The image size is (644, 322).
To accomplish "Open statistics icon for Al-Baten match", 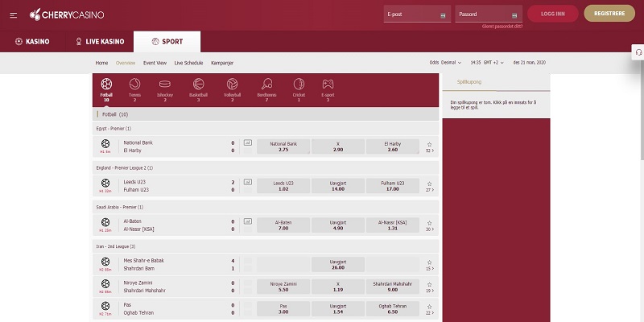I will coord(248,221).
